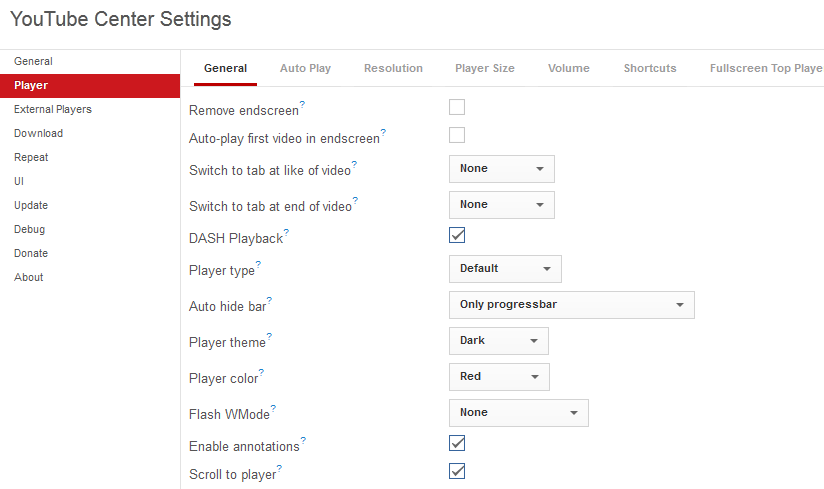Enable Remove endscreen checkbox

click(457, 107)
